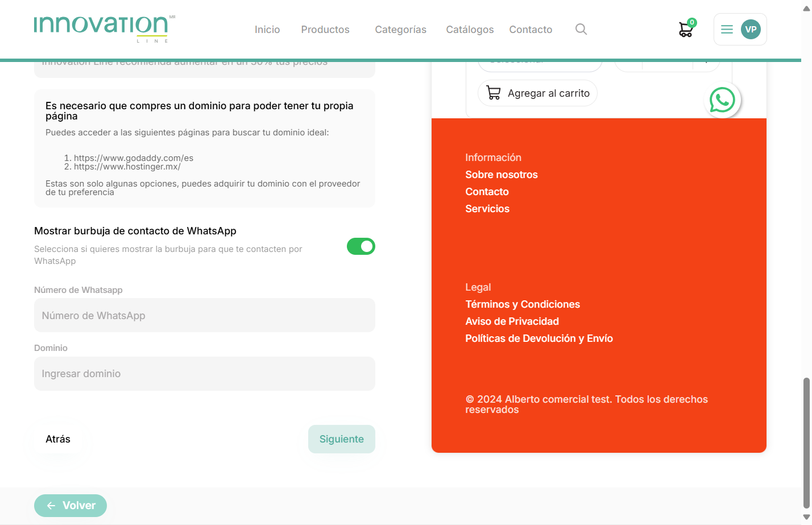Click the Legal footer heading
812x525 pixels.
478,287
